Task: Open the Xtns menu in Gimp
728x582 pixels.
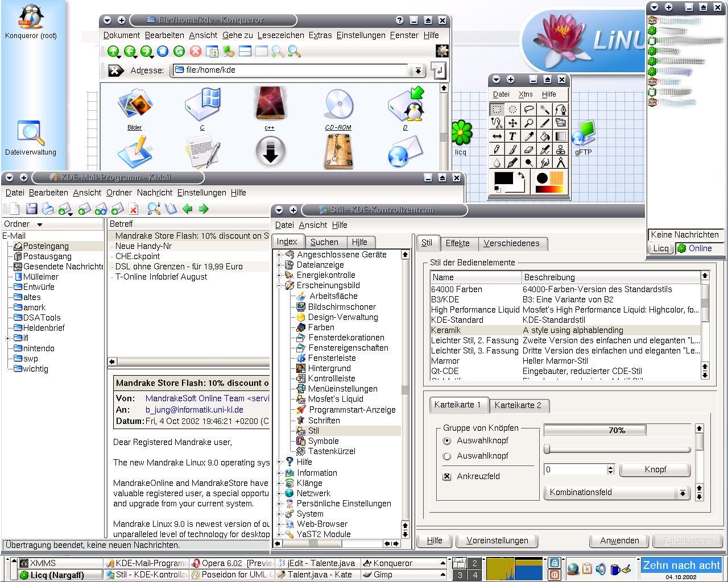Action: (526, 94)
